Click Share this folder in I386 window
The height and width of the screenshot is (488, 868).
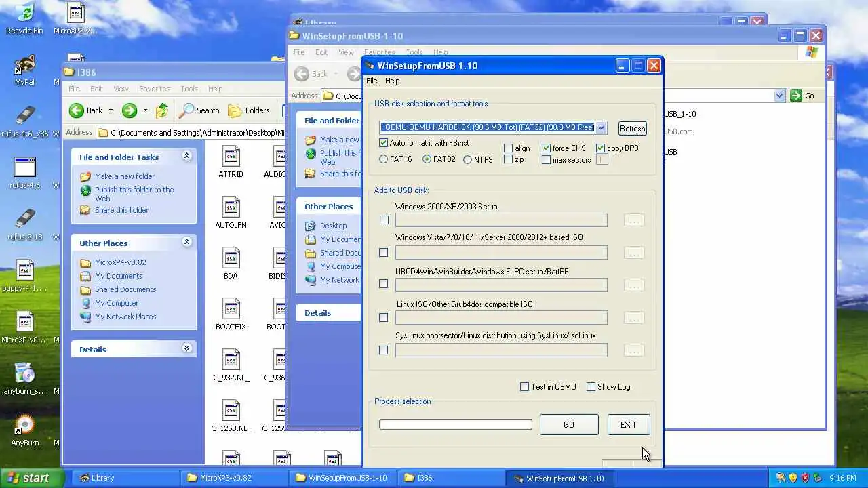(x=121, y=210)
